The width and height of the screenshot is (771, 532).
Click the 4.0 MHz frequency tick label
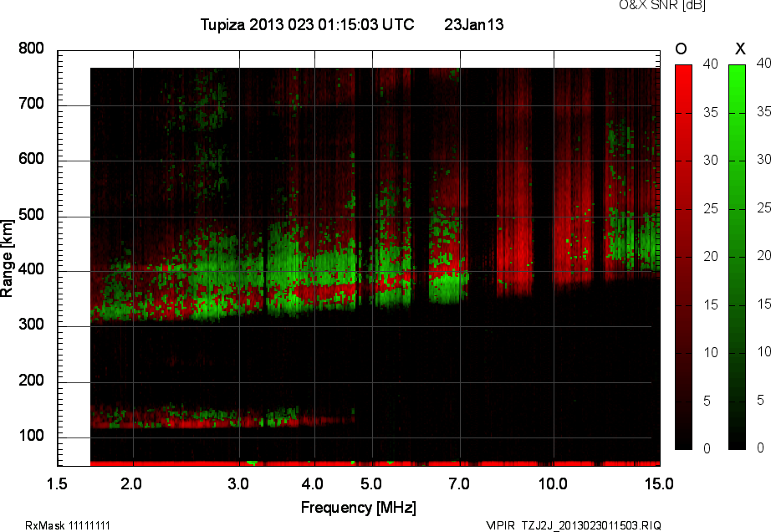click(312, 483)
